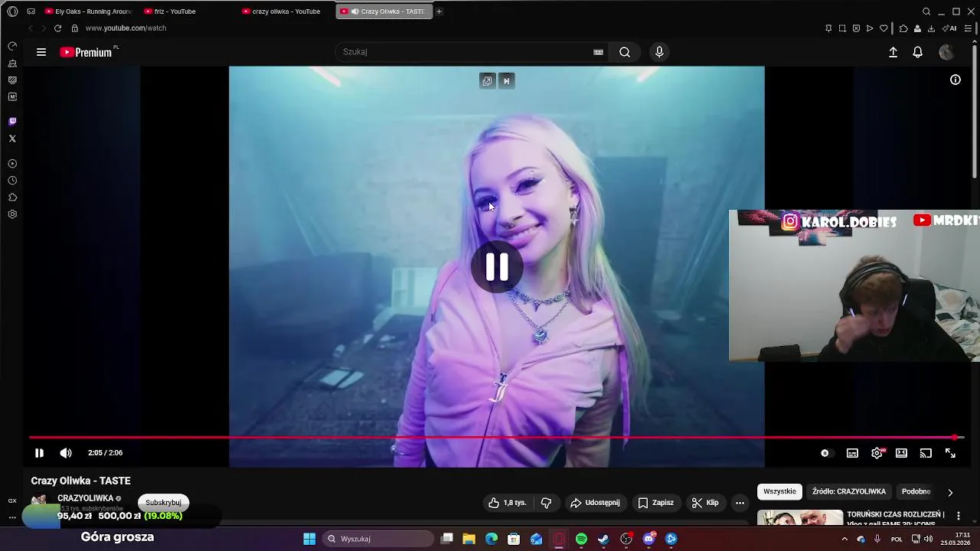Show hidden system tray icons chevron

pos(844,539)
